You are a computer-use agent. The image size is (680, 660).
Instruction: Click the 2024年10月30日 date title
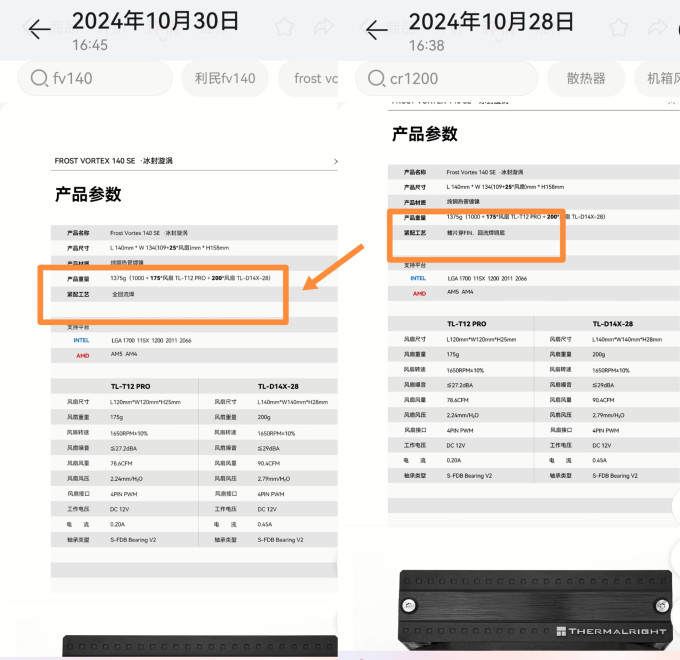click(x=155, y=21)
